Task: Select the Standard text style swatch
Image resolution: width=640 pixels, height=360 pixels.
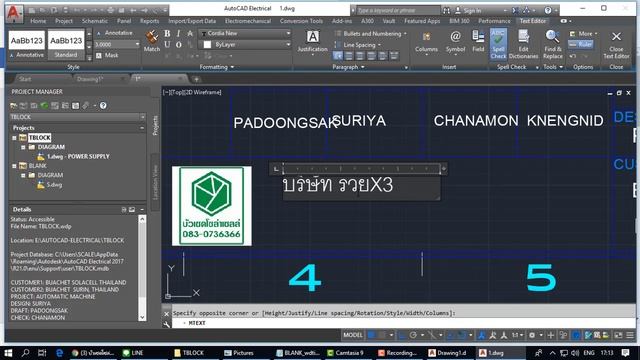Action: click(66, 45)
